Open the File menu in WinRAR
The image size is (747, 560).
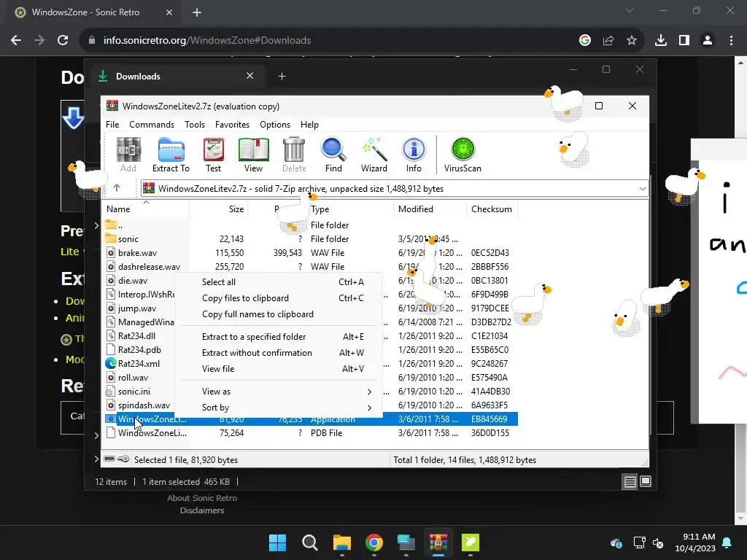click(112, 124)
